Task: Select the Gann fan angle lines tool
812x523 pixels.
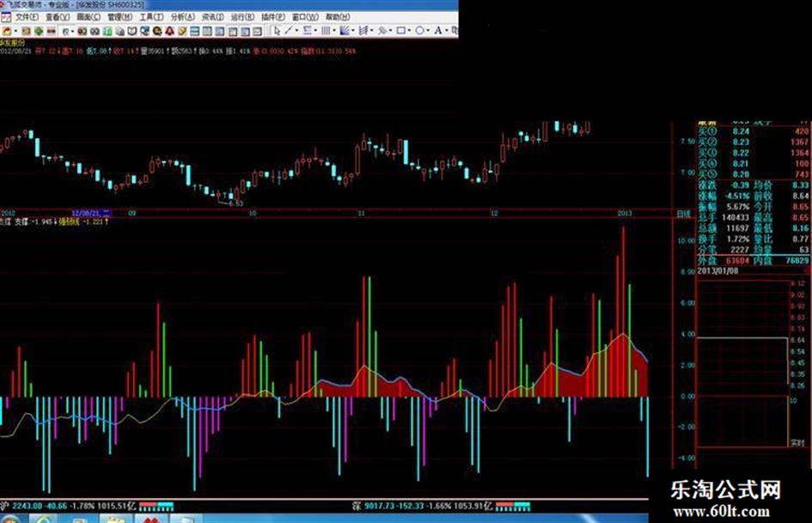Action: click(x=345, y=31)
